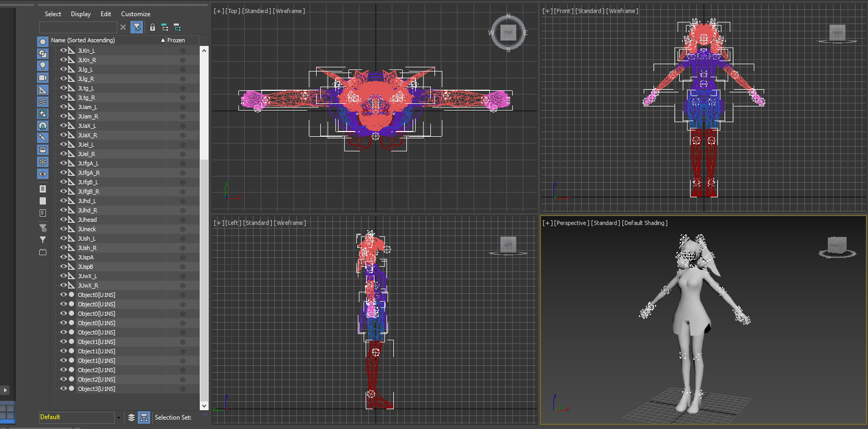This screenshot has height=429, width=868.
Task: Open [+] menu in Top viewport
Action: [219, 11]
